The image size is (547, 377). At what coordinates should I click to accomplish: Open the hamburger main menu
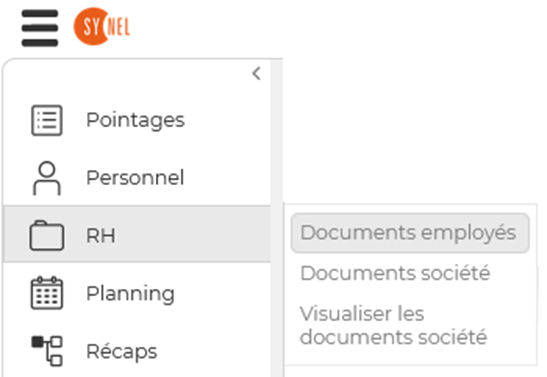pyautogui.click(x=40, y=28)
